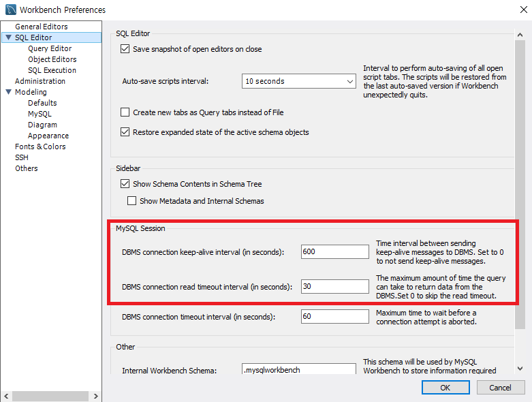Open Modeling Diagram page
Screen dimensions: 532x402
click(42, 125)
